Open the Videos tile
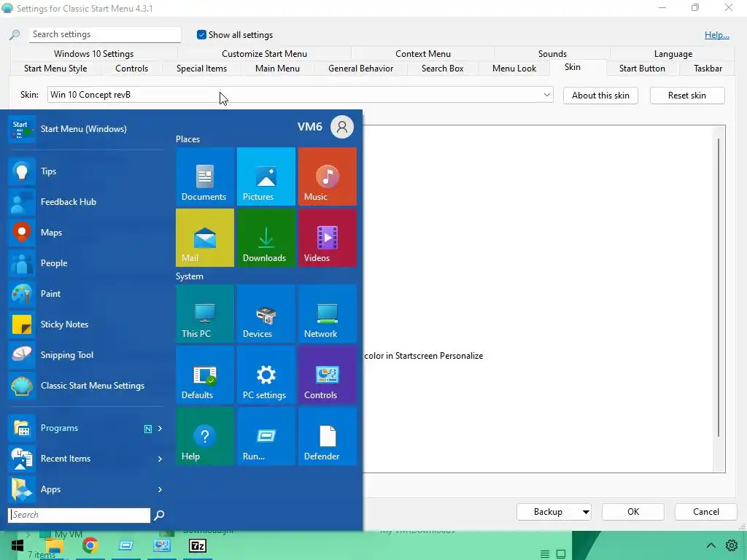This screenshot has height=560, width=747. pyautogui.click(x=328, y=238)
